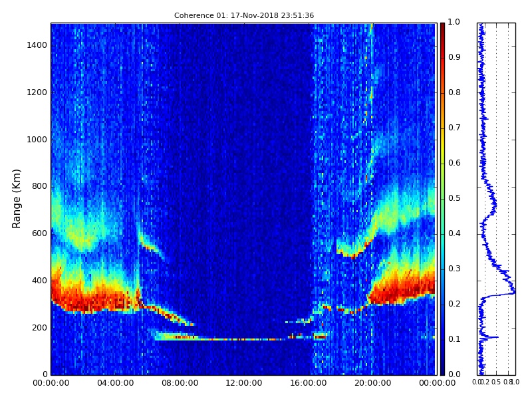Click the 04:00:00 time axis label
Screen dimensions: 532x399
click(x=115, y=383)
